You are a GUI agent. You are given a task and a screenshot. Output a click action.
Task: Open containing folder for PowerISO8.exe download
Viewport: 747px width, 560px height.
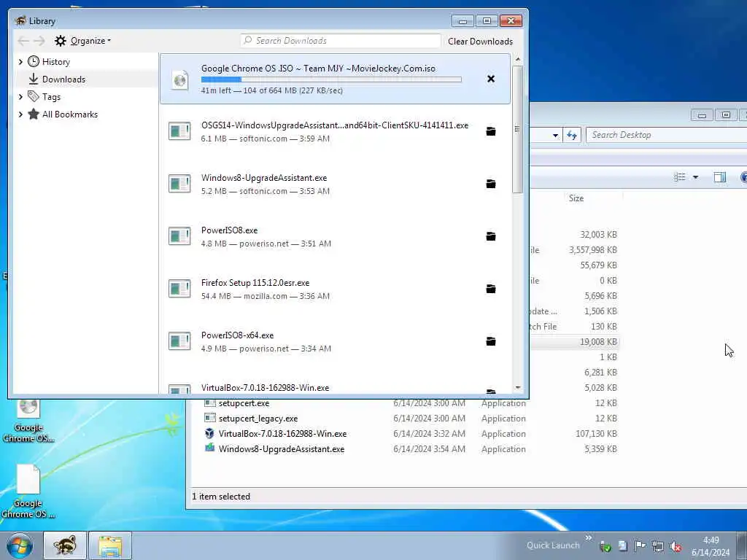coord(491,236)
